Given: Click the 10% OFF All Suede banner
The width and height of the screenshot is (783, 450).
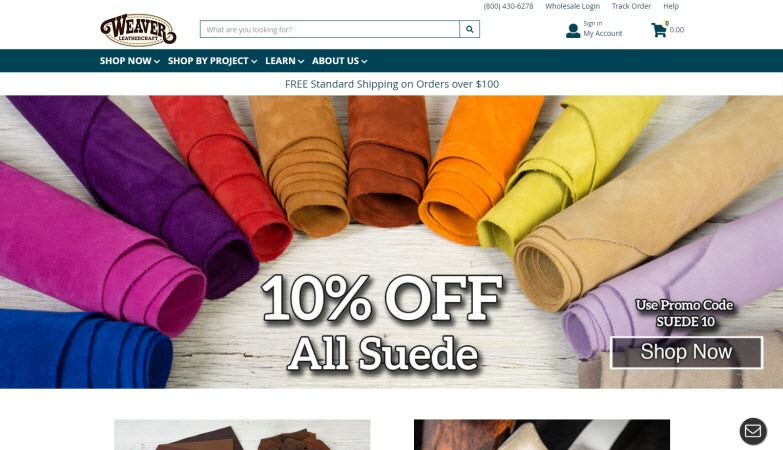Looking at the screenshot, I should [x=392, y=242].
